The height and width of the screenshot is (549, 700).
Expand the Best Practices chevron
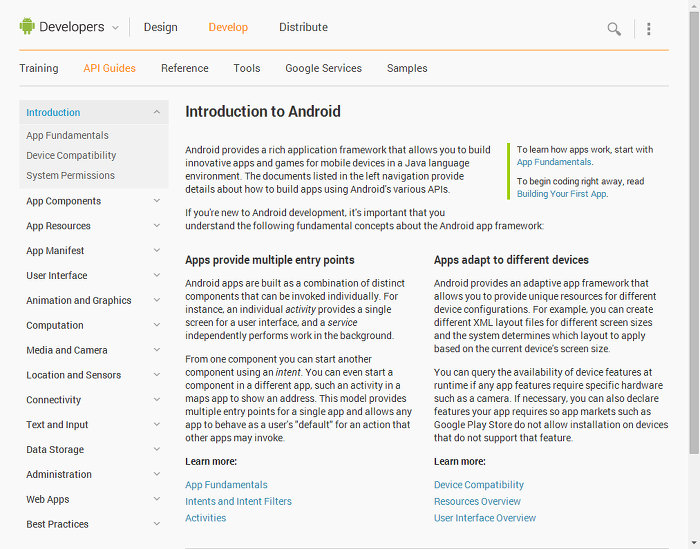point(157,524)
